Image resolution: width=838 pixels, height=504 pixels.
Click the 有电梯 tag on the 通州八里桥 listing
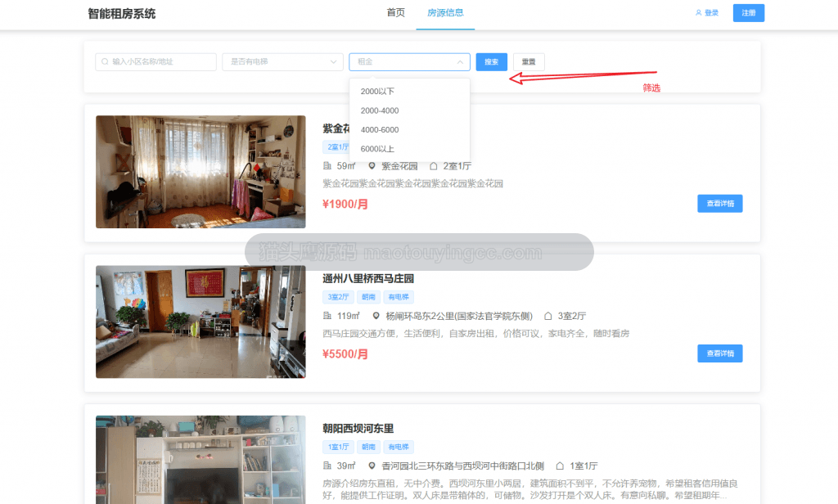click(399, 297)
